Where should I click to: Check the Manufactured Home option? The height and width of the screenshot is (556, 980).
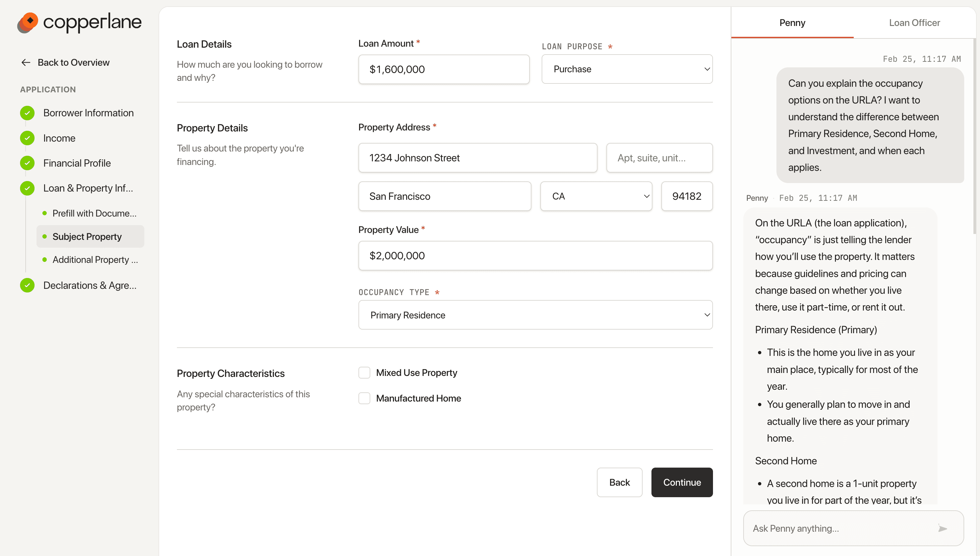[x=364, y=398]
